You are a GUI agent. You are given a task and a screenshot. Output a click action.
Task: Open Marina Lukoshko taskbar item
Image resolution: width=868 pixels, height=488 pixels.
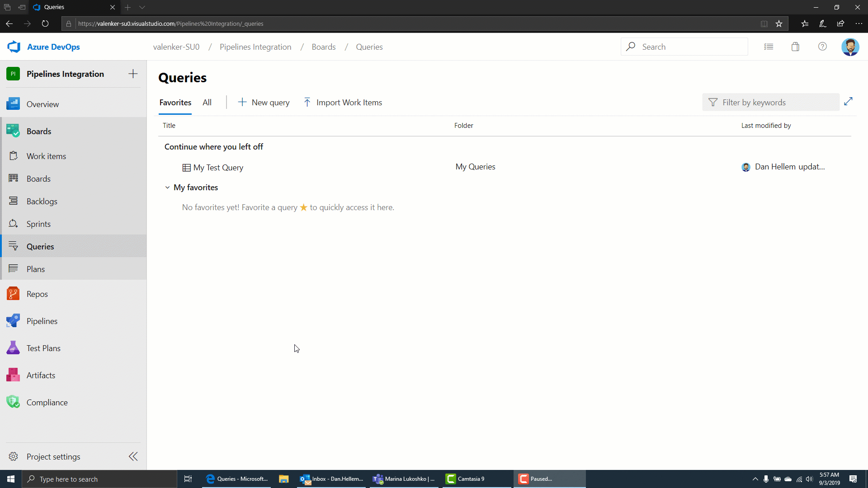[405, 479]
